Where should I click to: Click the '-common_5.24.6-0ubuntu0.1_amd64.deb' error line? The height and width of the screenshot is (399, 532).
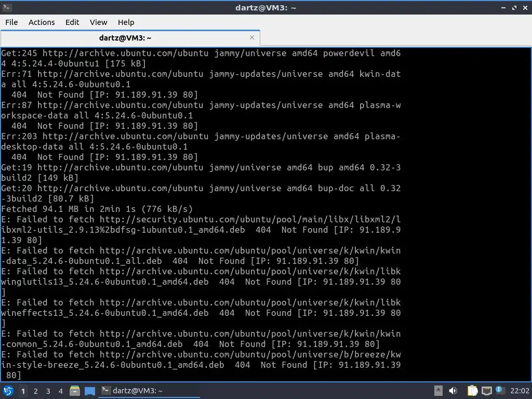click(x=190, y=344)
